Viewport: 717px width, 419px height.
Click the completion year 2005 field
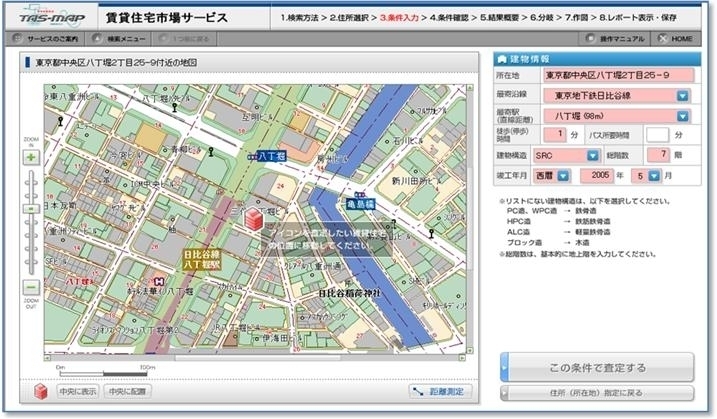[597, 176]
